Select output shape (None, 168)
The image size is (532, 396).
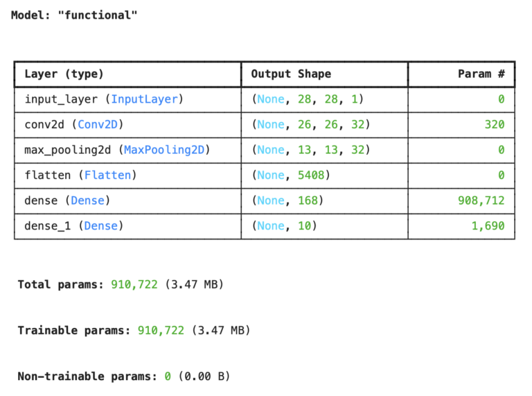tap(287, 200)
